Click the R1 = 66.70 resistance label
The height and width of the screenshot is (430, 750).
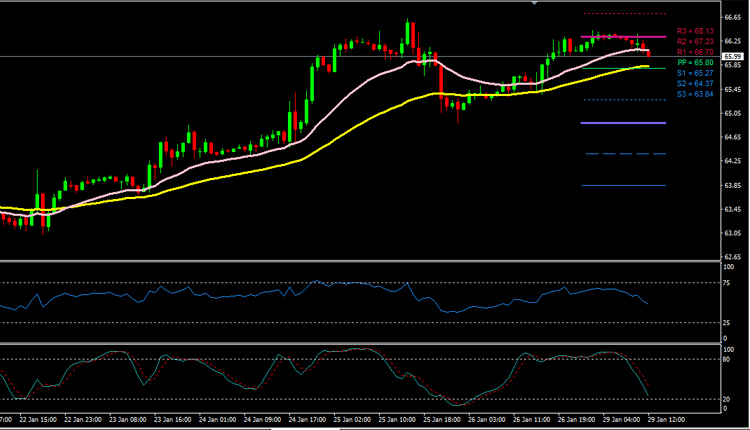694,51
